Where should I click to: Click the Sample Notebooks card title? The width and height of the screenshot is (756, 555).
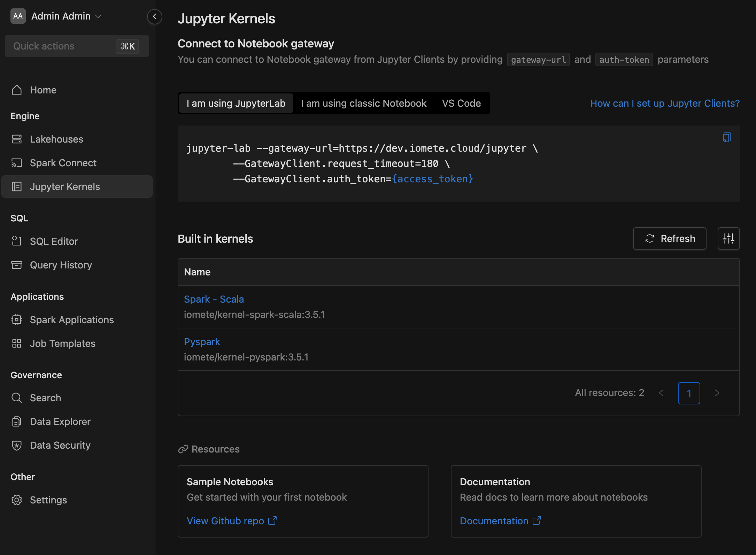[230, 482]
